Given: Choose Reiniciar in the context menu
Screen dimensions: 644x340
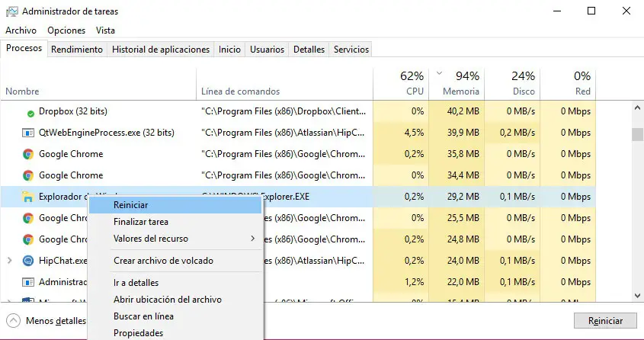Looking at the screenshot, I should [x=175, y=205].
